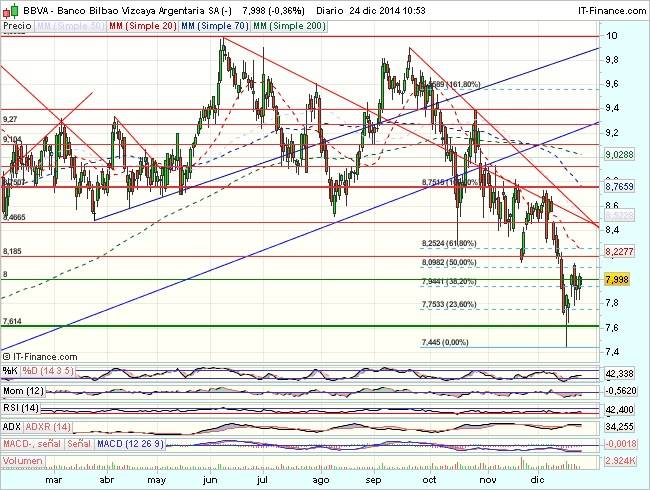650x490 pixels.
Task: Click the 7,9441 (38,20%) Fibonacci label
Action: (449, 281)
